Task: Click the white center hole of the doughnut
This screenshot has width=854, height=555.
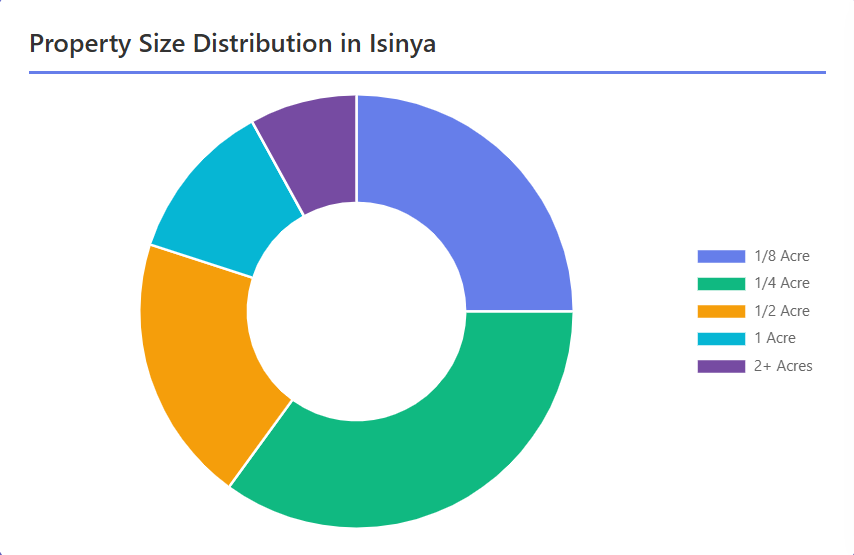Action: [x=357, y=311]
